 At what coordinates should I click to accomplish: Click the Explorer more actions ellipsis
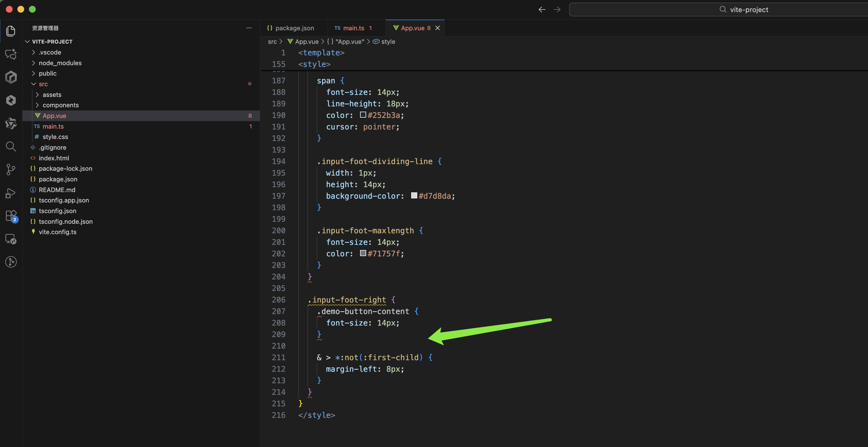tap(249, 28)
